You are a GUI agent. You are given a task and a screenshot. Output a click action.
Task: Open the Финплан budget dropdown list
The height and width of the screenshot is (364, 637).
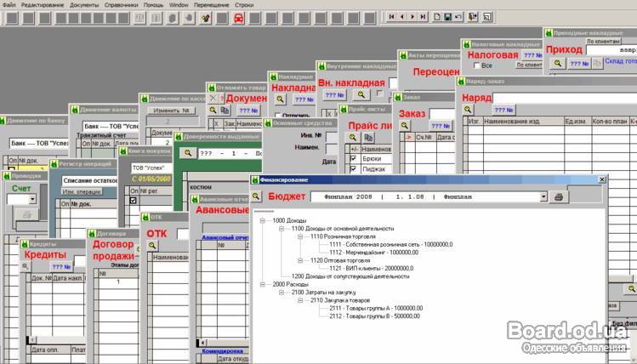tap(543, 196)
